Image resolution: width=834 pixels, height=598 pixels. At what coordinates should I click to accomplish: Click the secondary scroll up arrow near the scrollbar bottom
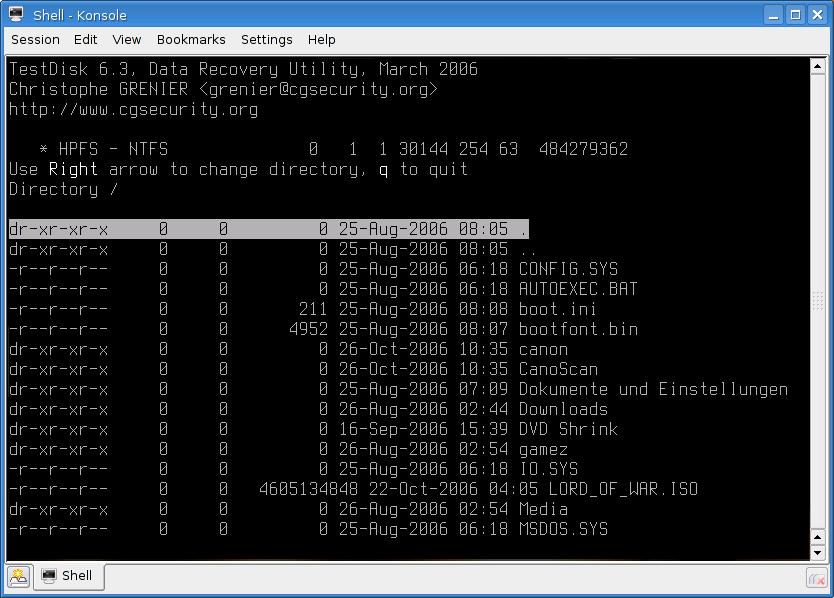click(x=818, y=537)
